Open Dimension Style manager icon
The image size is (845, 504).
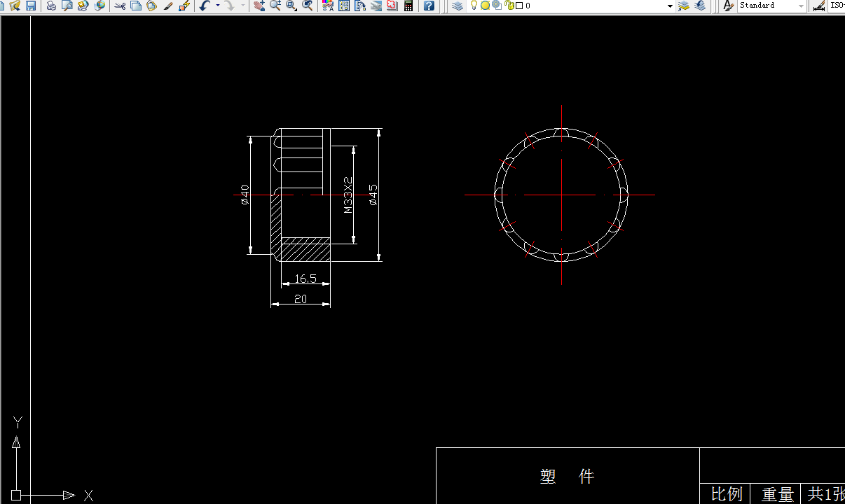pyautogui.click(x=818, y=6)
